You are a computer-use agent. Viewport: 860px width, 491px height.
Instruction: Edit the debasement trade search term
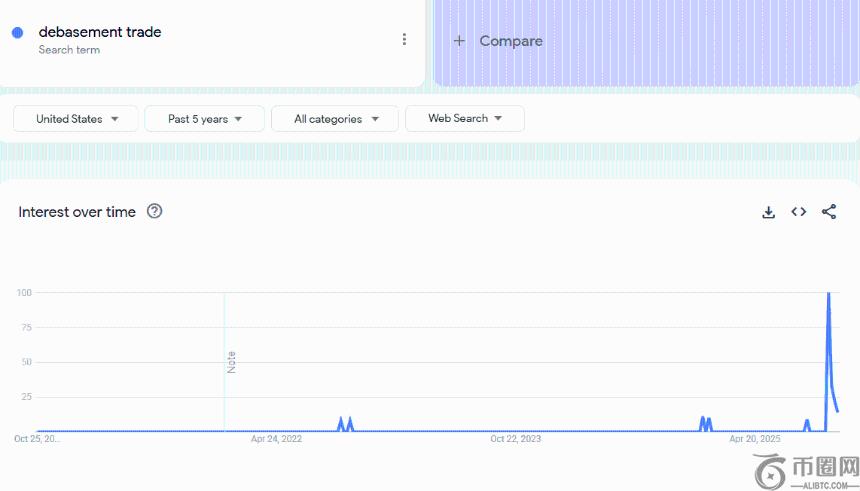(99, 32)
